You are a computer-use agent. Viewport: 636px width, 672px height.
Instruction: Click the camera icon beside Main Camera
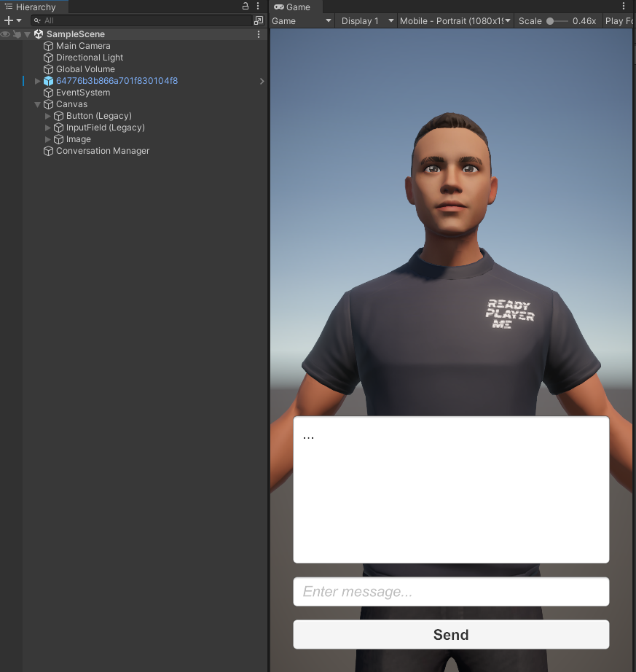(48, 46)
